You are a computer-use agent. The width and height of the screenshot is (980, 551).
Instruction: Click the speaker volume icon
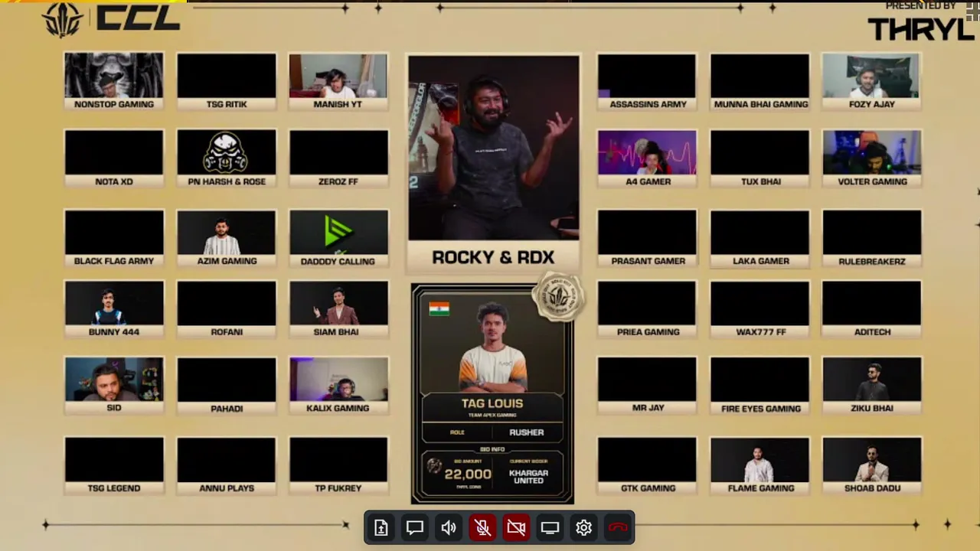point(449,527)
